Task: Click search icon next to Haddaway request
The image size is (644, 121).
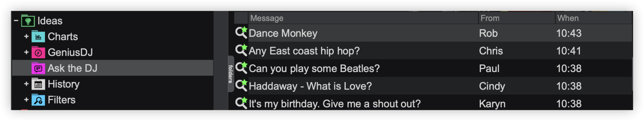Action: pyautogui.click(x=241, y=85)
